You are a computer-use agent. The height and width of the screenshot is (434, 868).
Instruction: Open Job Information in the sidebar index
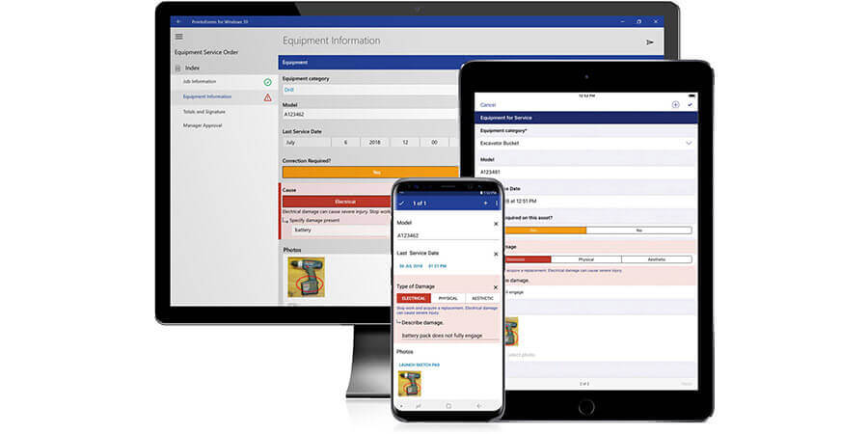[202, 82]
